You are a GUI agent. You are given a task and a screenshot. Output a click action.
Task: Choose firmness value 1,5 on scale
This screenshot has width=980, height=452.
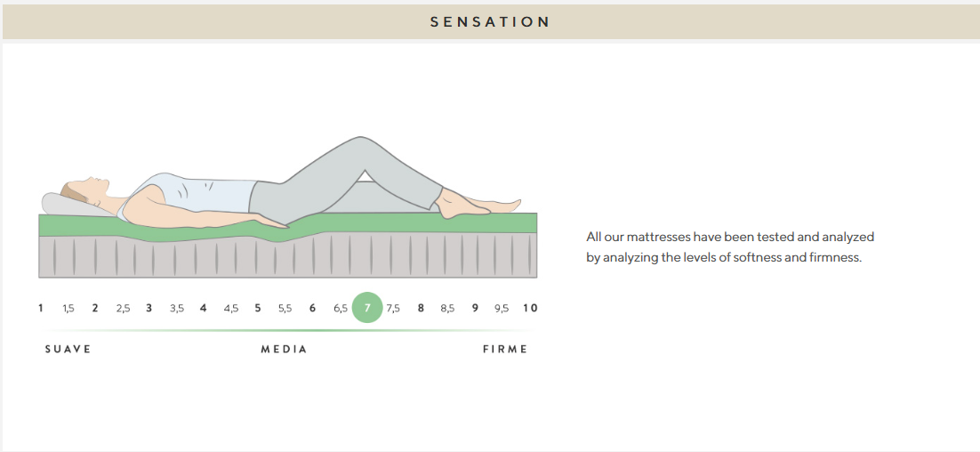(68, 309)
